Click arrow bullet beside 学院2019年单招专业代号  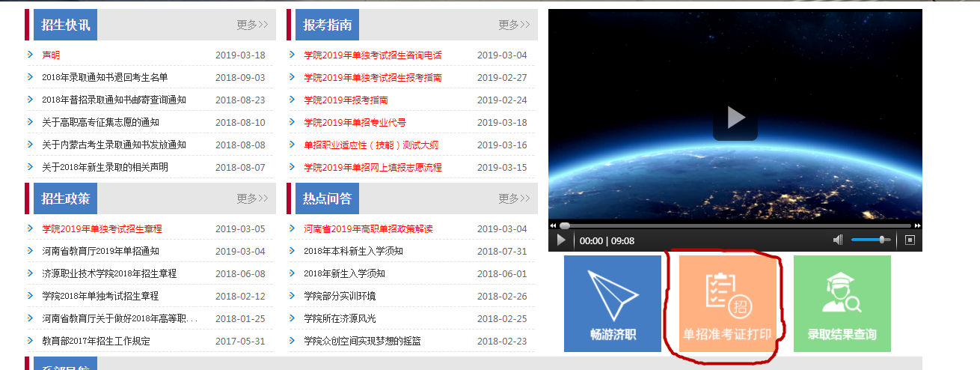[x=292, y=122]
